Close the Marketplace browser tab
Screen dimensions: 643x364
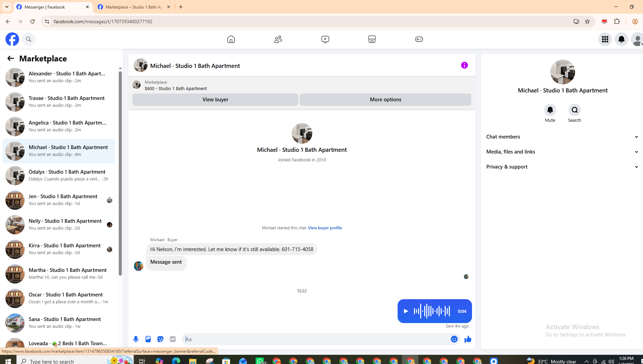point(169,7)
